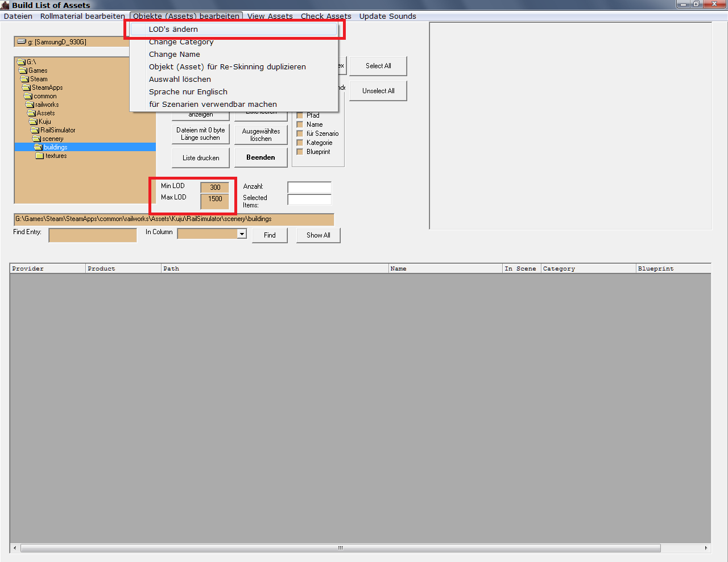This screenshot has height=562, width=728.
Task: Click the Provider column header
Action: click(x=48, y=269)
